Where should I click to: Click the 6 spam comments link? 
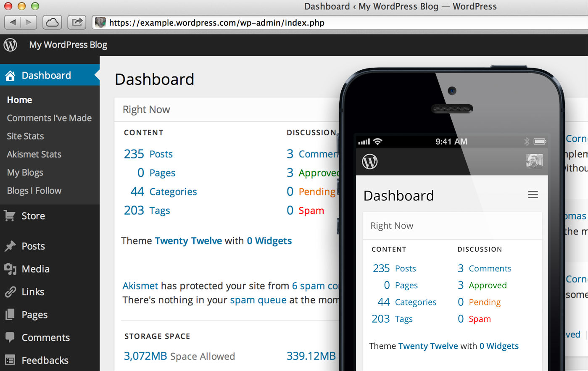click(x=316, y=286)
